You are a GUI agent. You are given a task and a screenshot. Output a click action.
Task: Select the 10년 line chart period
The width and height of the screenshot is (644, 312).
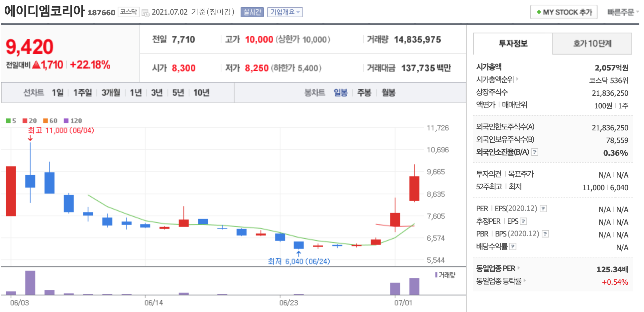coord(201,92)
